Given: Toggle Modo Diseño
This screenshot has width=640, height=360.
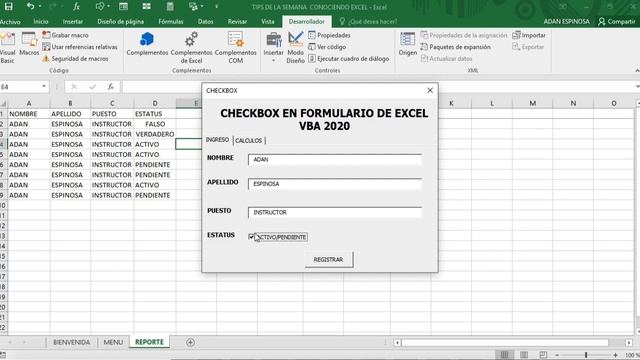Looking at the screenshot, I should click(295, 48).
